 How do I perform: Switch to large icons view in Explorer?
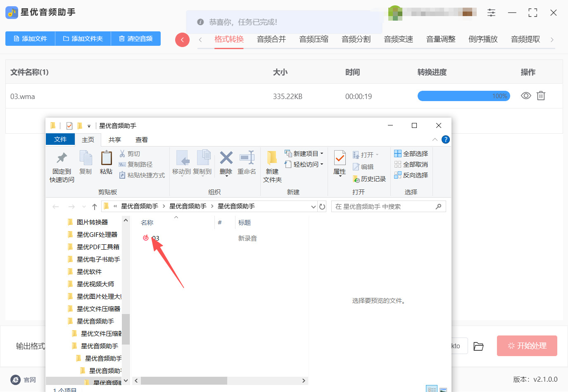click(443, 390)
